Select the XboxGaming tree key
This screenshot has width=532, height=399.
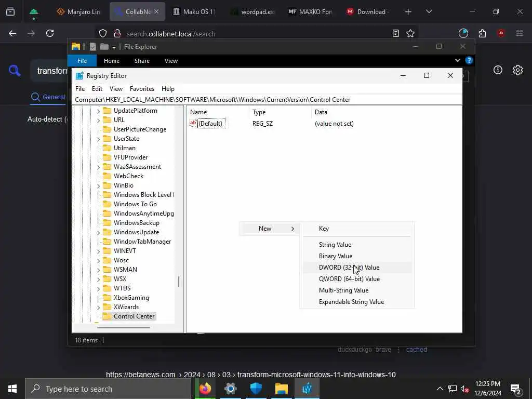131,298
